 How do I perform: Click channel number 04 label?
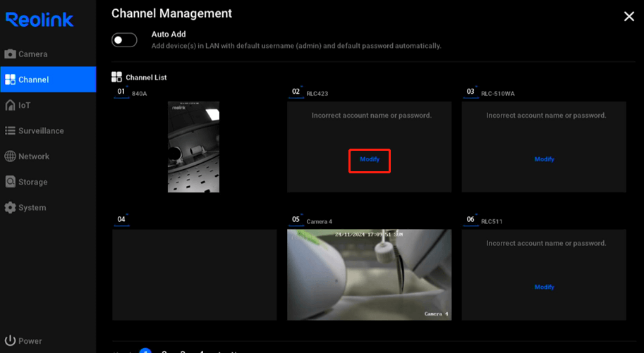tap(121, 219)
